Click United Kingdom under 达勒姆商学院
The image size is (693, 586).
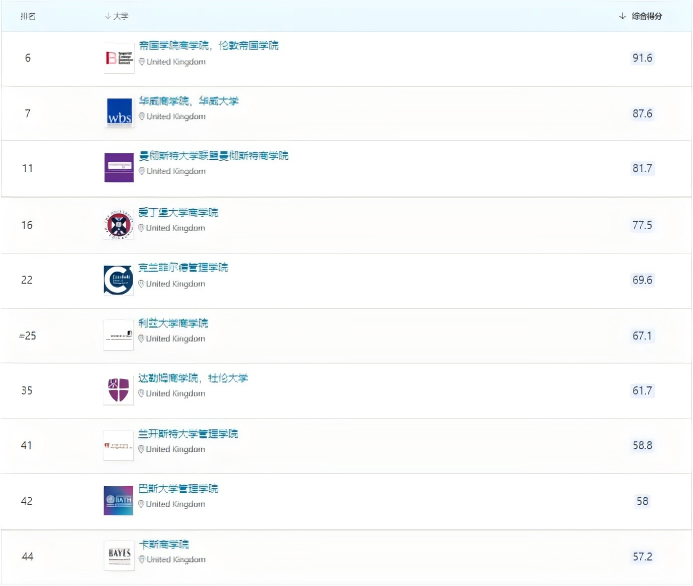click(175, 393)
